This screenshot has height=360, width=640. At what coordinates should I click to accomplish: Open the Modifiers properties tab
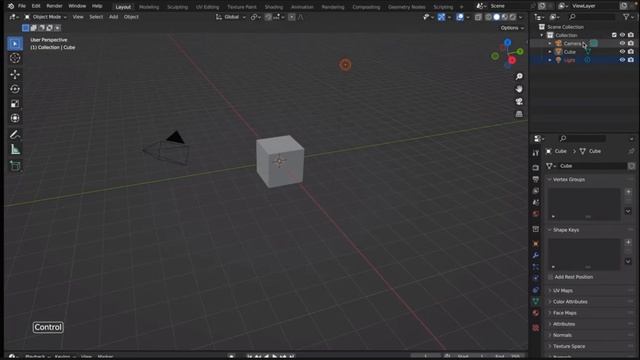click(536, 255)
